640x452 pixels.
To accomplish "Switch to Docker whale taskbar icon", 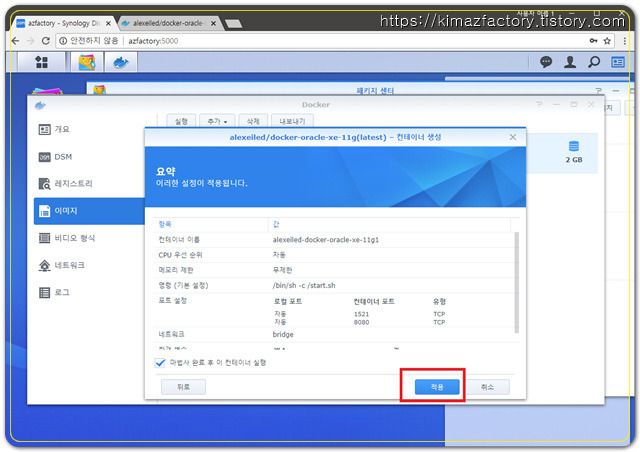I will 120,62.
